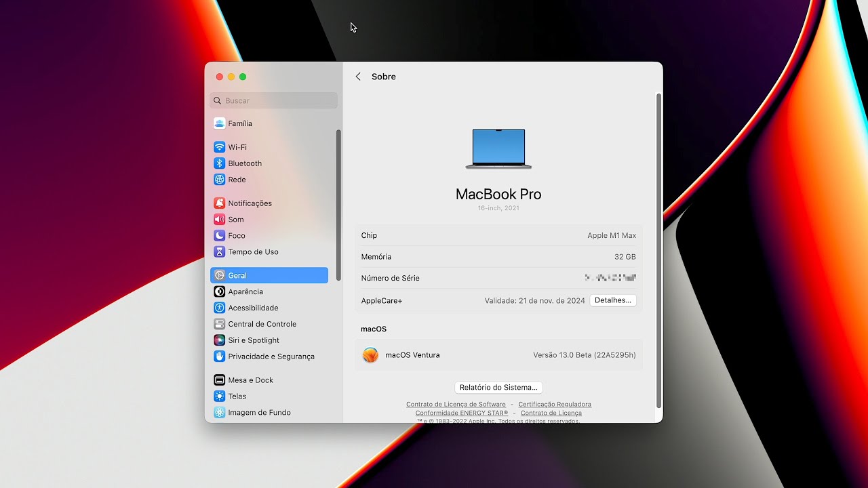Open Wi-Fi settings icon
Screen dimensions: 868x488
tap(219, 147)
